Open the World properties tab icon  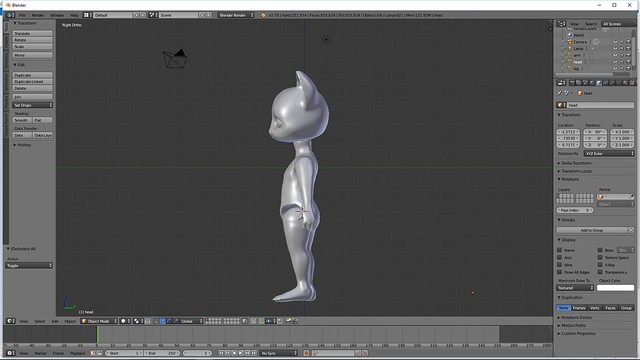(592, 83)
